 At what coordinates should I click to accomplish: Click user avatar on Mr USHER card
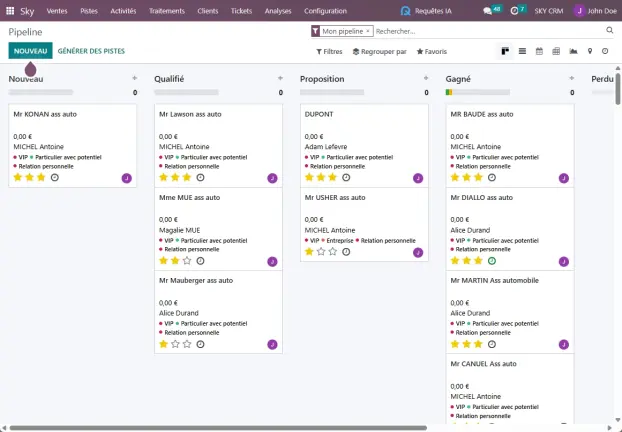pyautogui.click(x=418, y=252)
